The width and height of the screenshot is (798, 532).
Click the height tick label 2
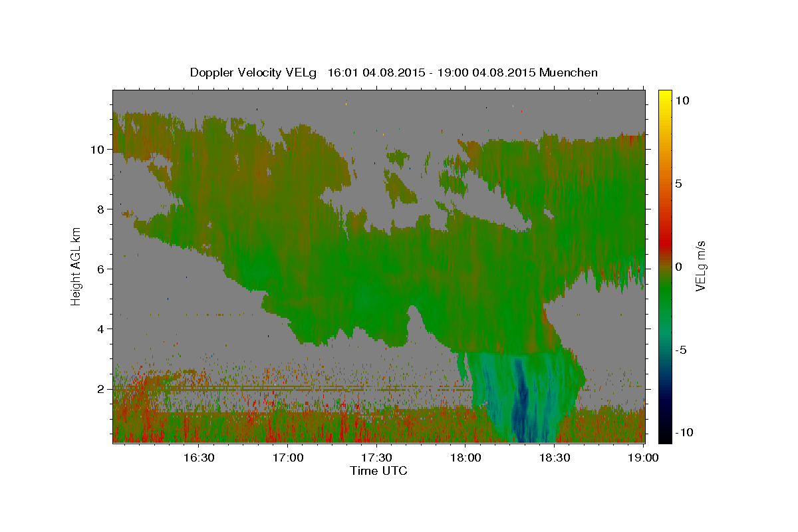(x=101, y=389)
